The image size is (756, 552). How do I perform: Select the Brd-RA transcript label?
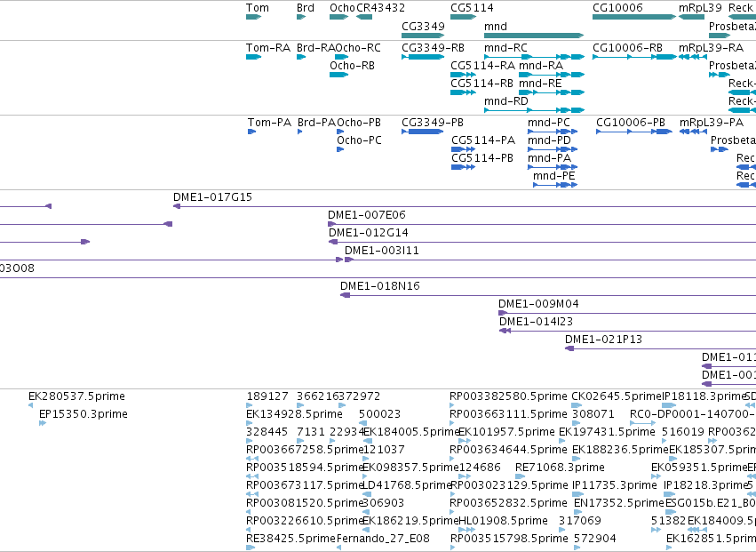click(x=315, y=48)
